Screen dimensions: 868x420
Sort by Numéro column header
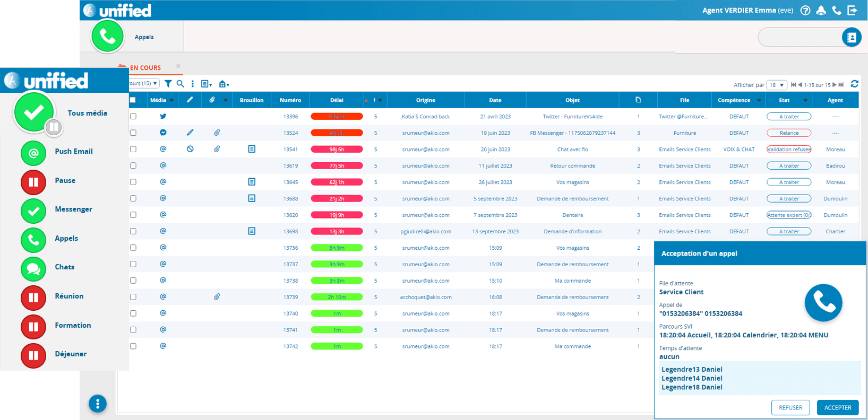coord(290,100)
